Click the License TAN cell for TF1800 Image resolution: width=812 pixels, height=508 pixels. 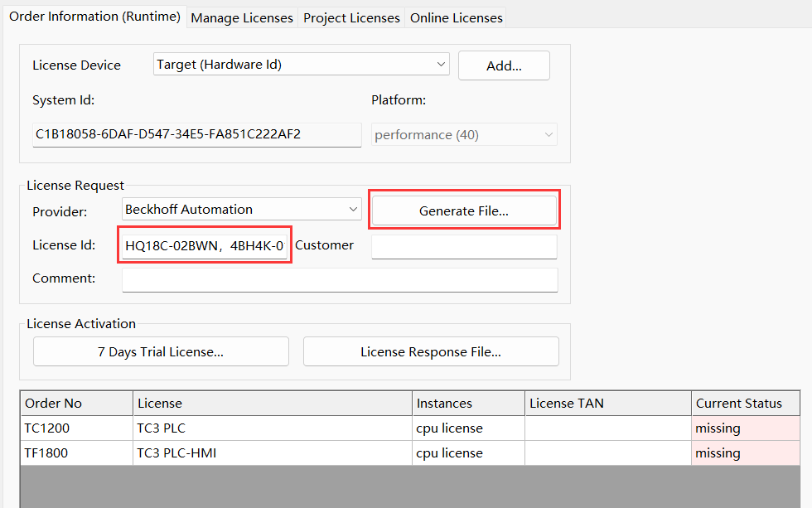pyautogui.click(x=608, y=453)
